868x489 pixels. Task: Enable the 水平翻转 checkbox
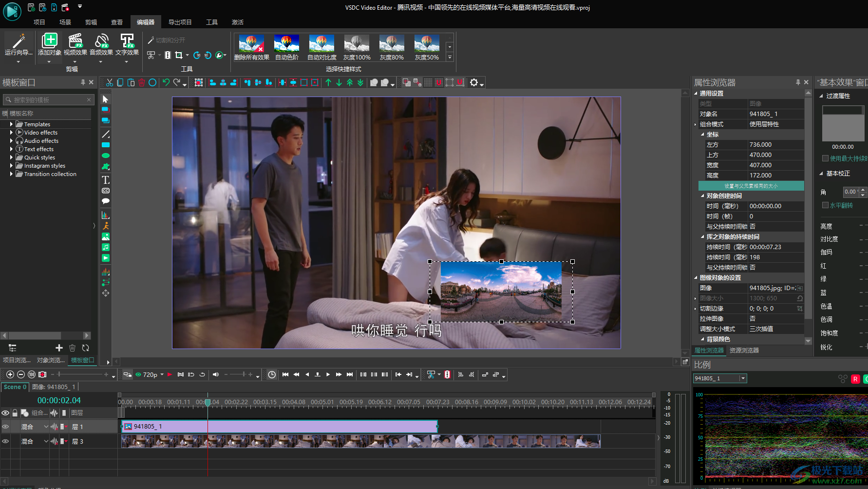pos(825,205)
